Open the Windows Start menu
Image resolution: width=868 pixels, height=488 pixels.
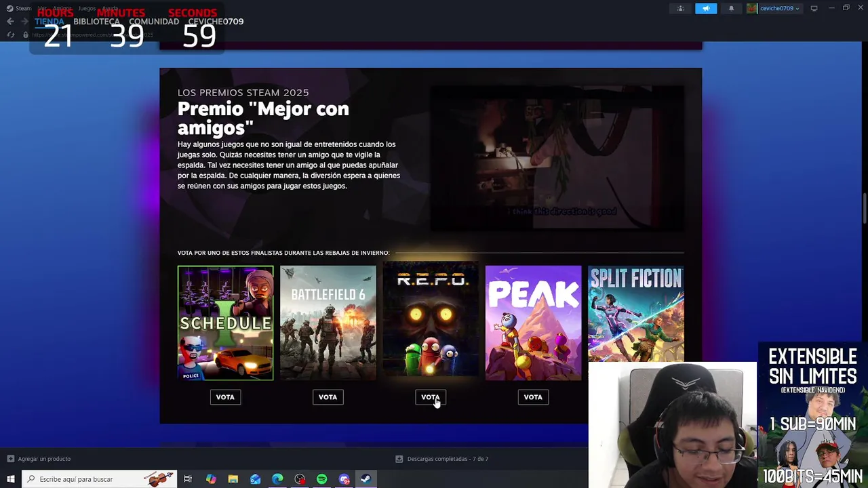[x=11, y=479]
